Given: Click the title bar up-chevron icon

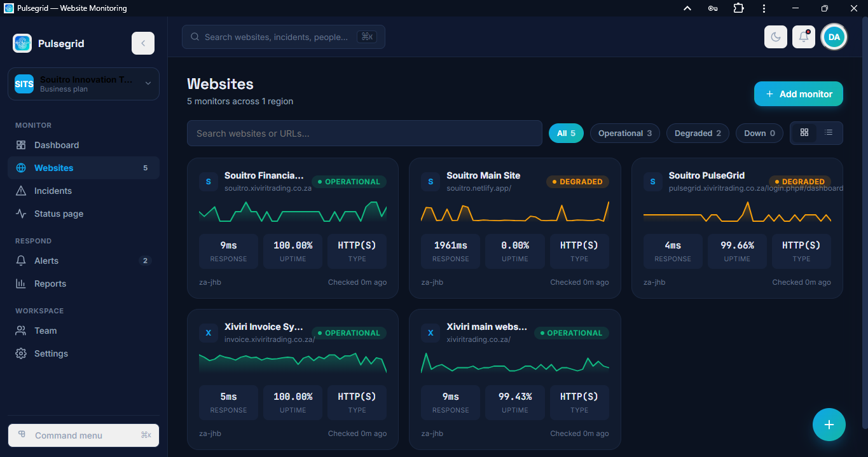Looking at the screenshot, I should click(687, 8).
